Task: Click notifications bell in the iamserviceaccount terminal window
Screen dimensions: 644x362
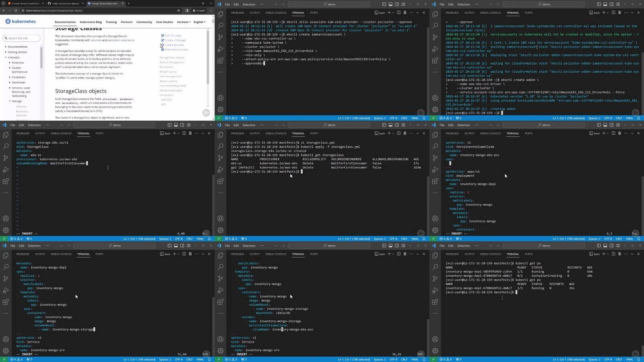Action: pyautogui.click(x=424, y=118)
